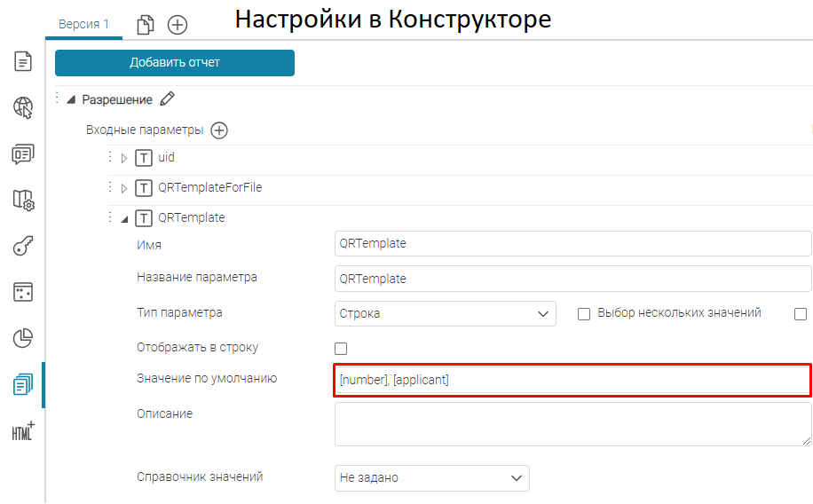Open the map settings sidebar icon
Image resolution: width=813 pixels, height=504 pixels.
tap(23, 201)
